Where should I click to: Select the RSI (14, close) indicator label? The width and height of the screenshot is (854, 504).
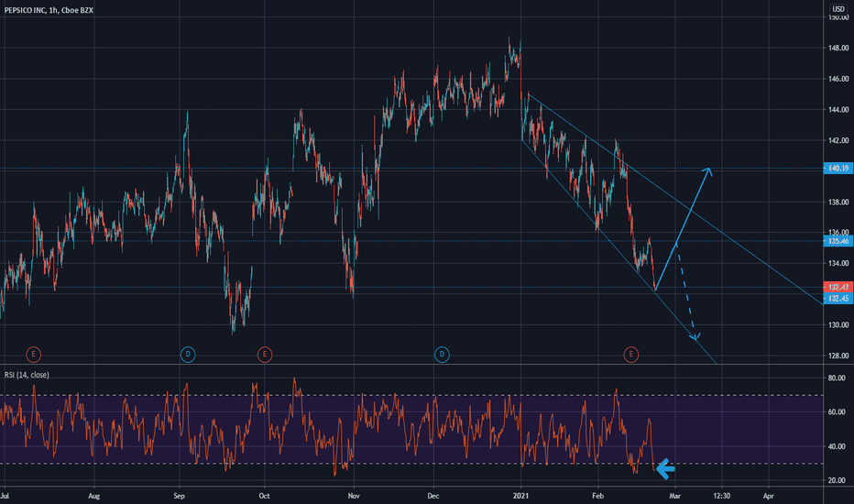point(27,375)
